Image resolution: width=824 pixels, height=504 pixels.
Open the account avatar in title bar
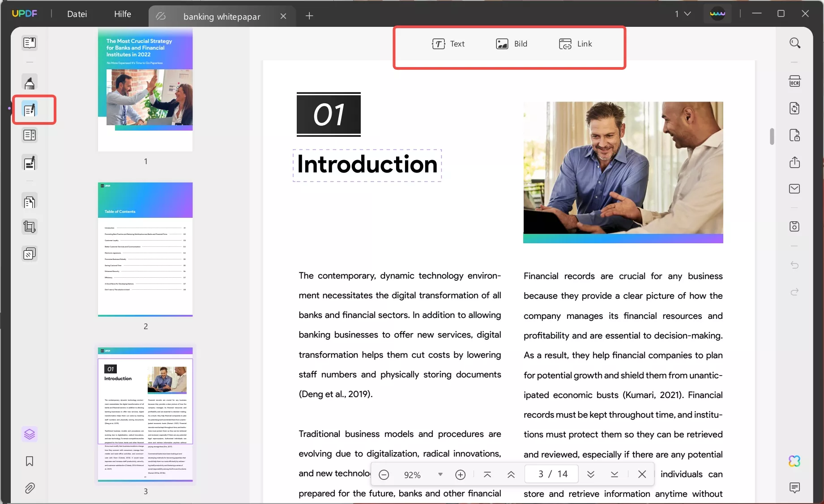[x=717, y=14]
